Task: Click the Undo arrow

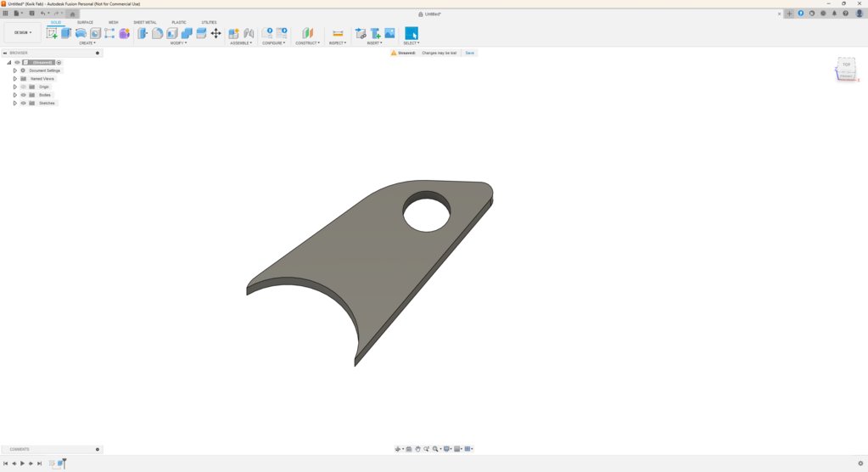Action: click(x=42, y=14)
